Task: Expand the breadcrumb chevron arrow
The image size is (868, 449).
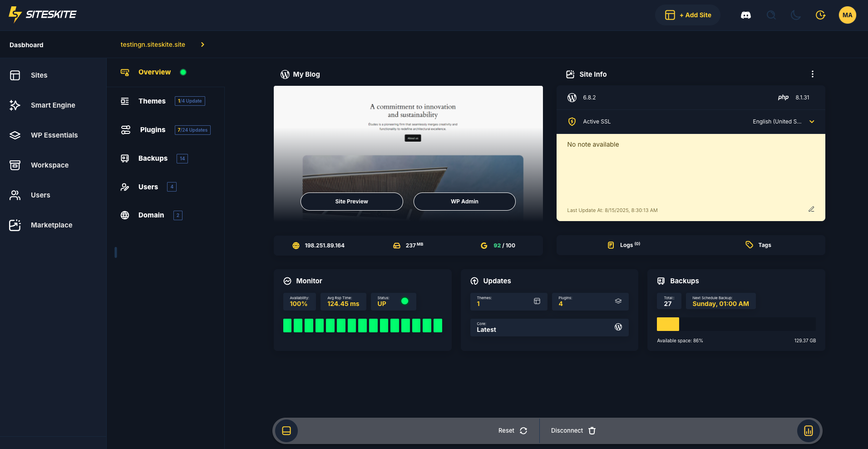Action: pos(202,44)
